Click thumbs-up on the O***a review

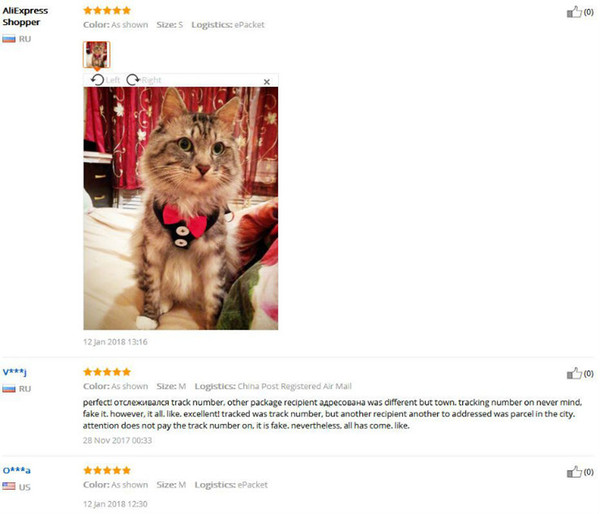(574, 472)
